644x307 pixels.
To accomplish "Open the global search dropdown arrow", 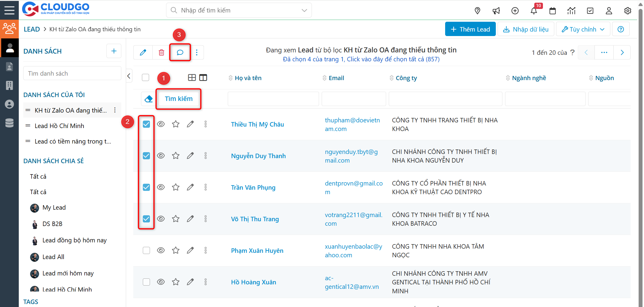I will (304, 10).
